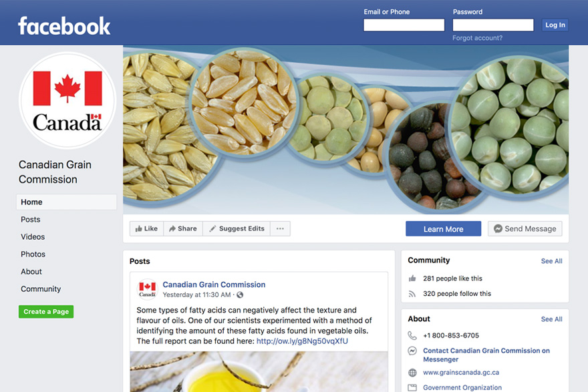Go to the Community sidebar item
Screen dimensions: 588x392
click(41, 289)
